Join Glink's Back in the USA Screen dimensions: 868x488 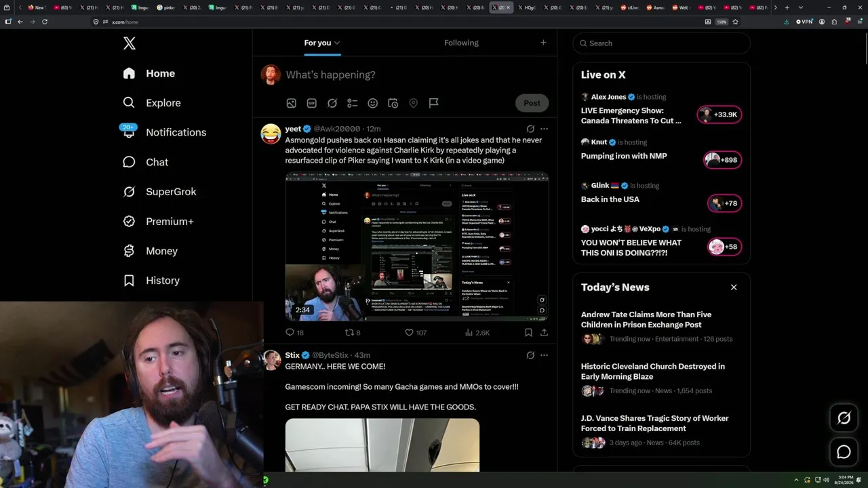click(x=610, y=199)
